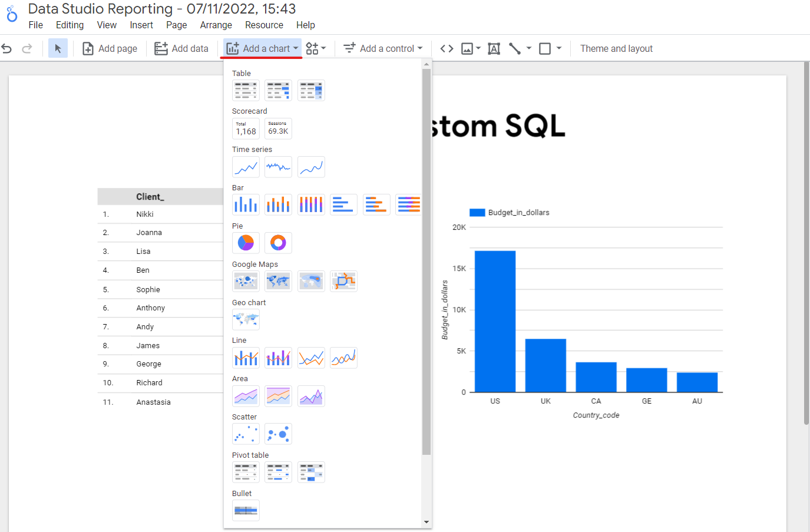Choose the basic Table chart
Screen dimensions: 810x532
246,91
